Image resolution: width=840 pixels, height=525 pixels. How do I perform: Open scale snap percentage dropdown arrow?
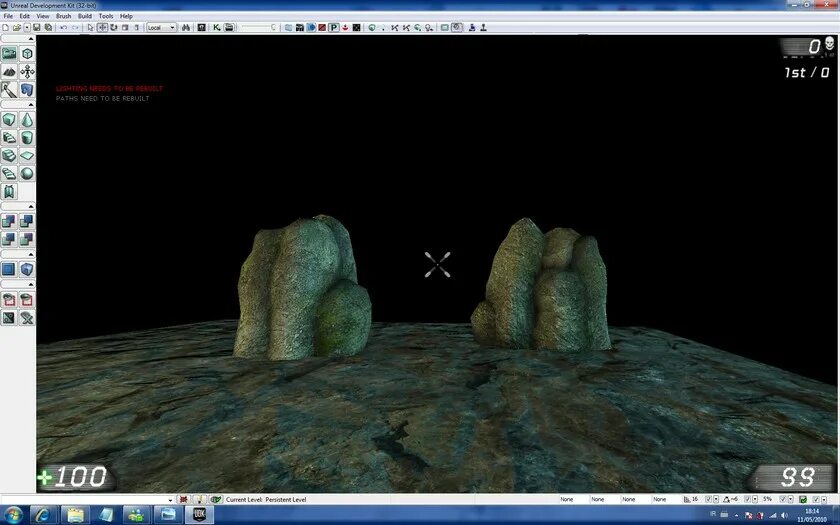790,499
